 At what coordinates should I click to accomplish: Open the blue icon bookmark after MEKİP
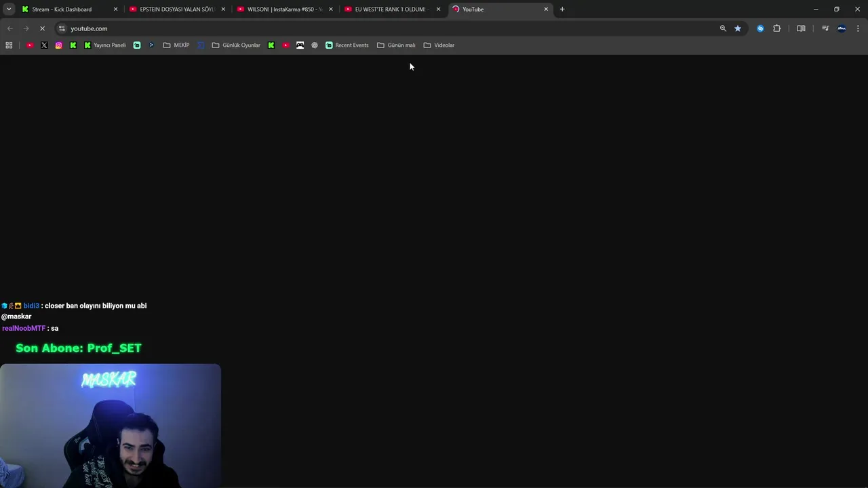pos(201,45)
